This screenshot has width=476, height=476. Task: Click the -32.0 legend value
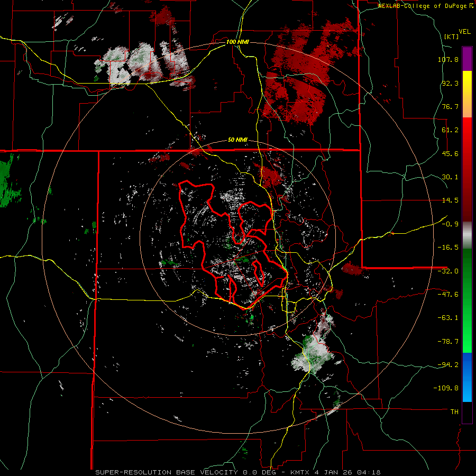pos(448,271)
